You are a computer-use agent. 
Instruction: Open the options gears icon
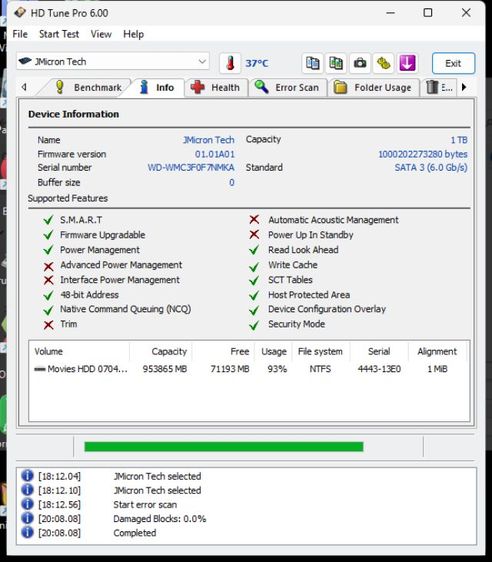pyautogui.click(x=383, y=63)
